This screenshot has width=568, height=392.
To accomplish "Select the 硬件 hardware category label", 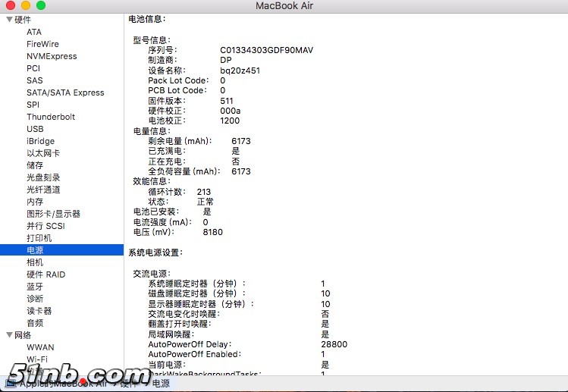I will pyautogui.click(x=23, y=20).
